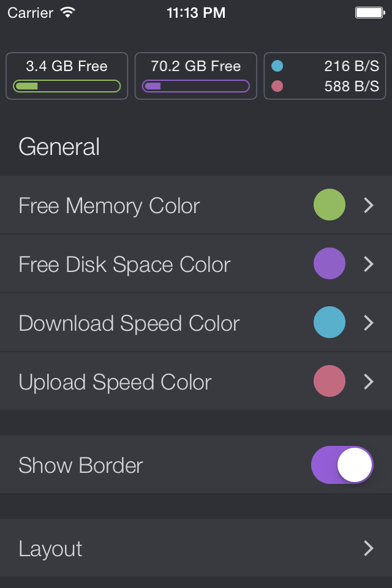The width and height of the screenshot is (392, 588).
Task: Select the purple disk usage bar
Action: click(x=196, y=86)
